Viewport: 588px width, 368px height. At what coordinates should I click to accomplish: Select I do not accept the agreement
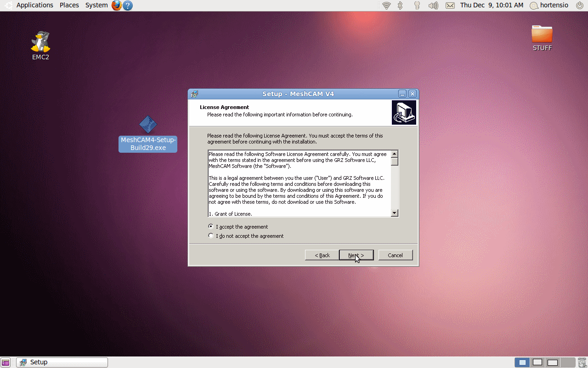pos(211,236)
